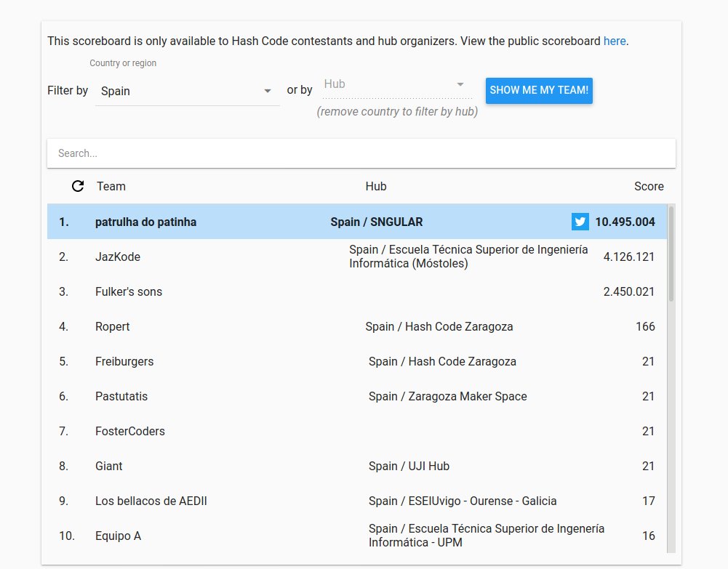Click the Hub dropdown arrow
This screenshot has height=569, width=728.
(460, 84)
